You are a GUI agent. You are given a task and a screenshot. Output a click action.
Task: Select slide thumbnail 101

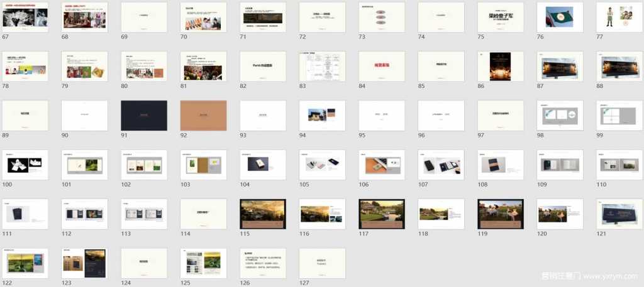[85, 165]
